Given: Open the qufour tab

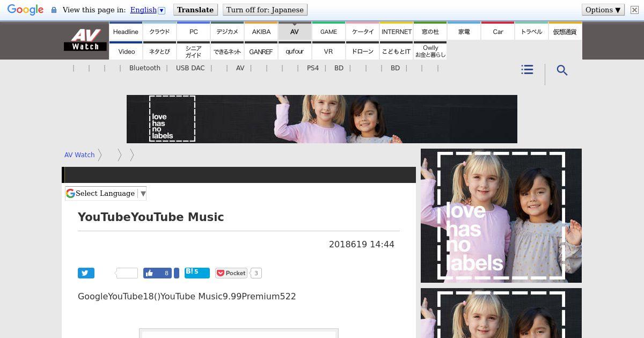Looking at the screenshot, I should click(295, 52).
